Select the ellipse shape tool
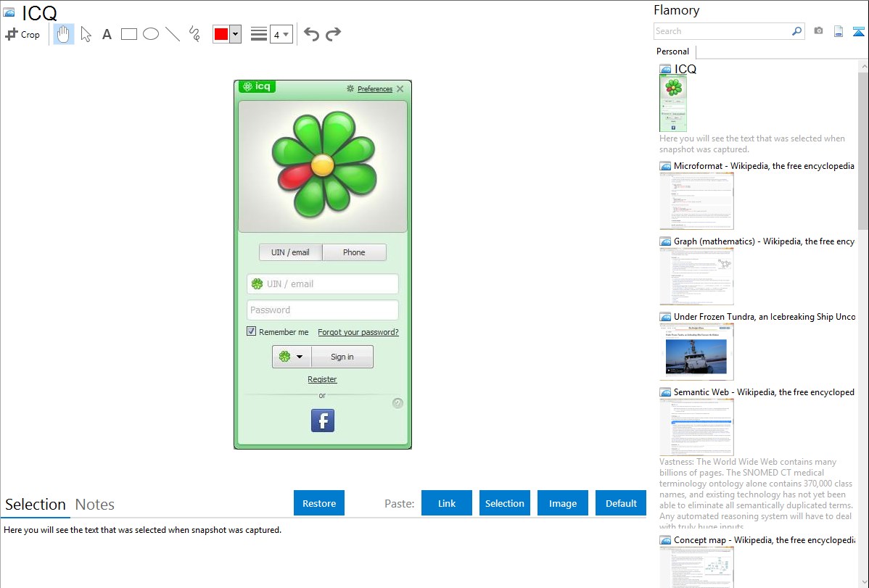Viewport: 869px width, 588px height. (x=151, y=34)
